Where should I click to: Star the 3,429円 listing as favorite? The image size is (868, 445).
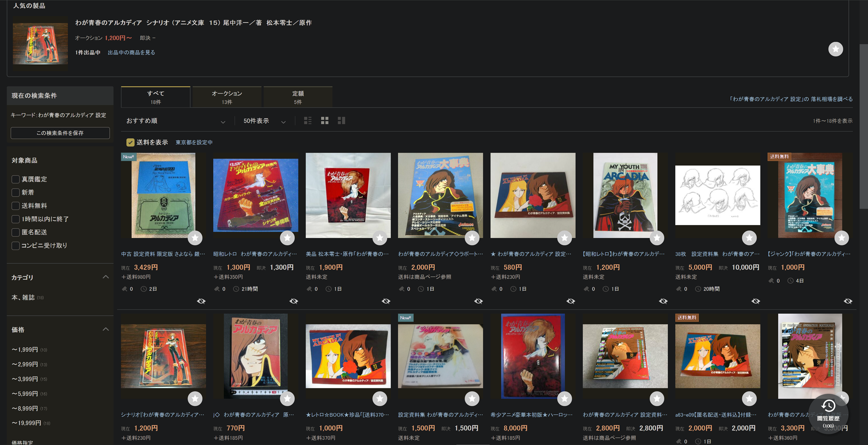195,238
